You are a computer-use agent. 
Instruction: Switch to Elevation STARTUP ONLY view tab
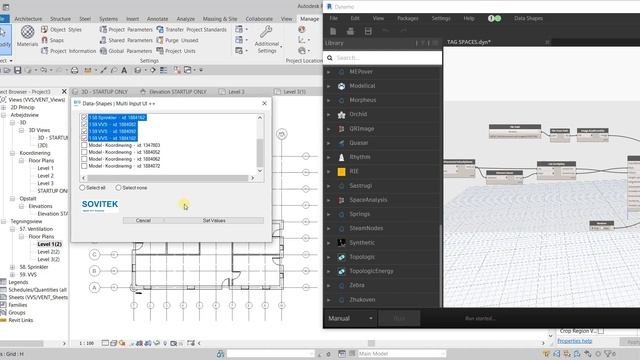(x=173, y=92)
